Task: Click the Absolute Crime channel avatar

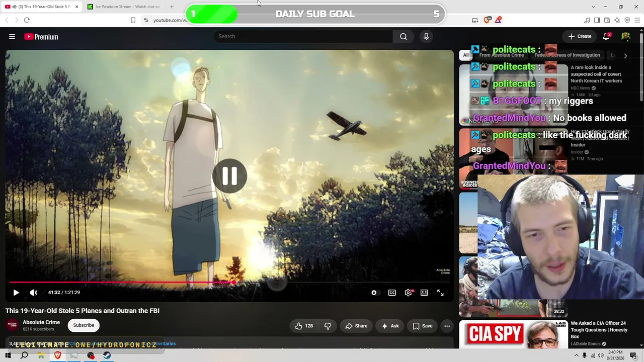Action: point(12,325)
